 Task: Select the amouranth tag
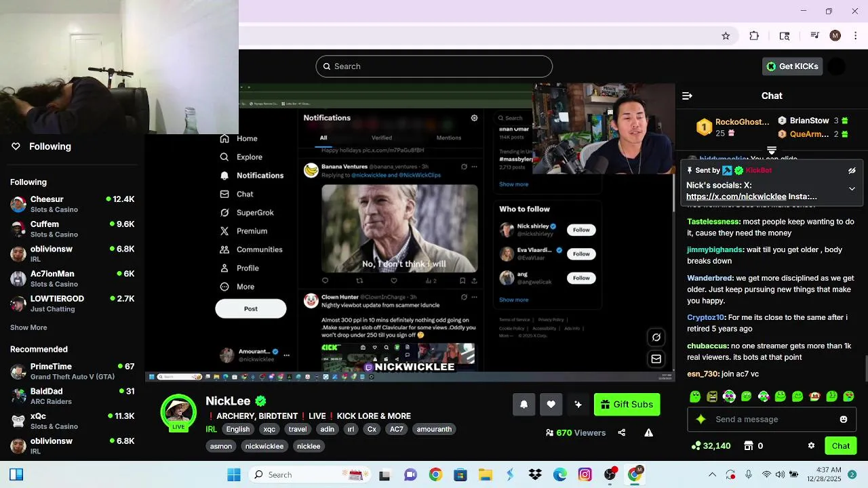click(434, 429)
